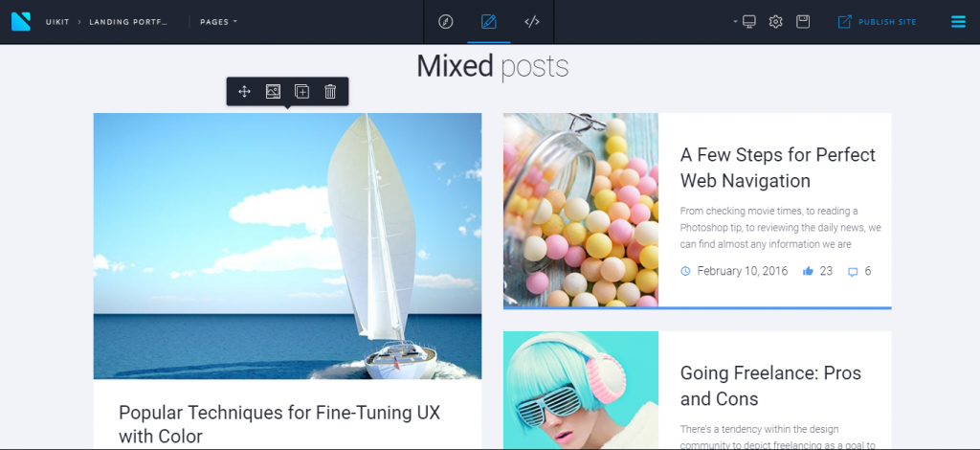The height and width of the screenshot is (450, 980).
Task: Click the comment count '6'
Action: (x=867, y=271)
